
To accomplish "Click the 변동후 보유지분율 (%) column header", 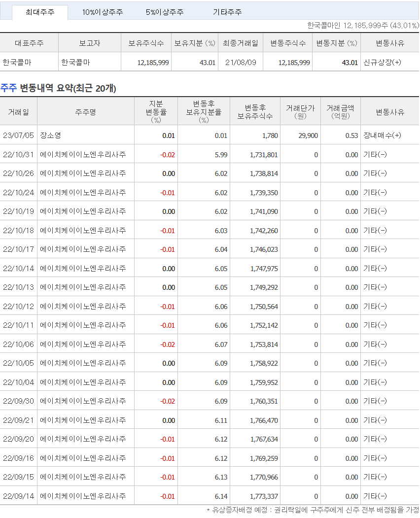I will coord(204,112).
